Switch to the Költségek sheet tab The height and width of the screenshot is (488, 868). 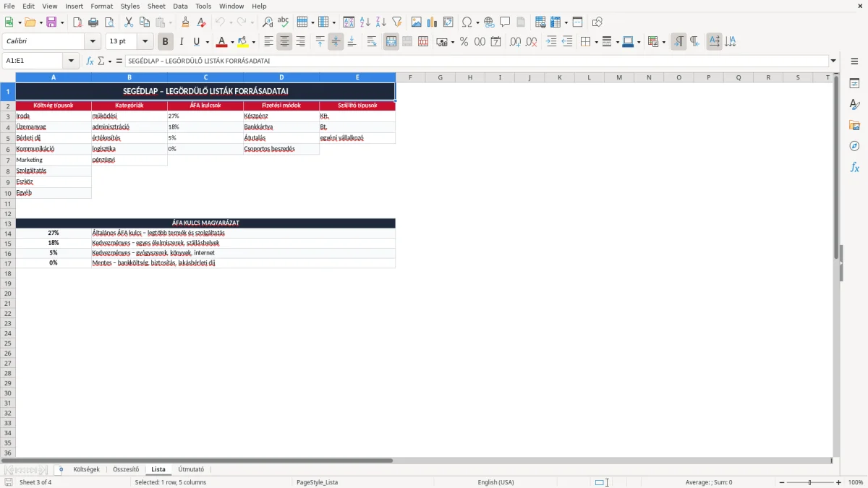click(x=87, y=469)
